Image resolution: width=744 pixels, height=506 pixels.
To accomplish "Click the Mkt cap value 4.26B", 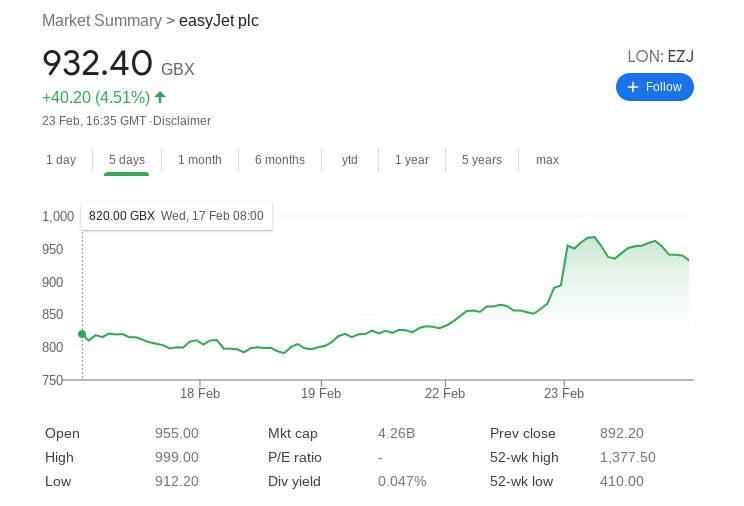I will (396, 433).
